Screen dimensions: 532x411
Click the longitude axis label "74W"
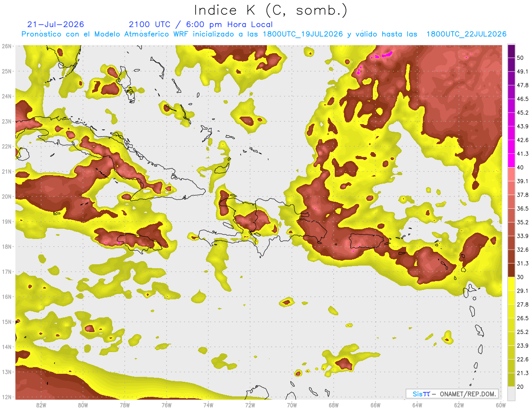[x=208, y=405]
